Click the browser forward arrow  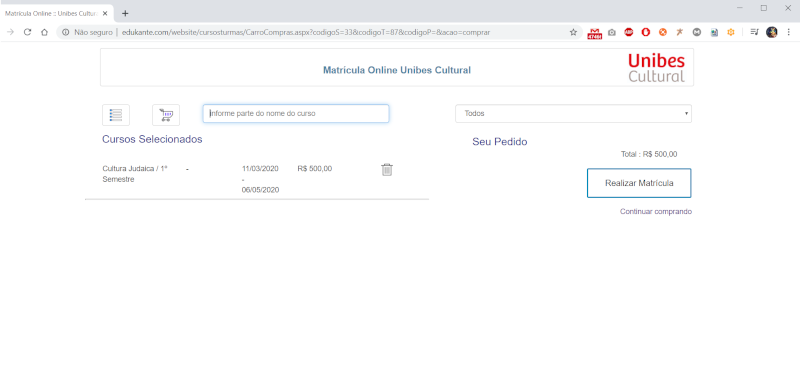coord(10,32)
